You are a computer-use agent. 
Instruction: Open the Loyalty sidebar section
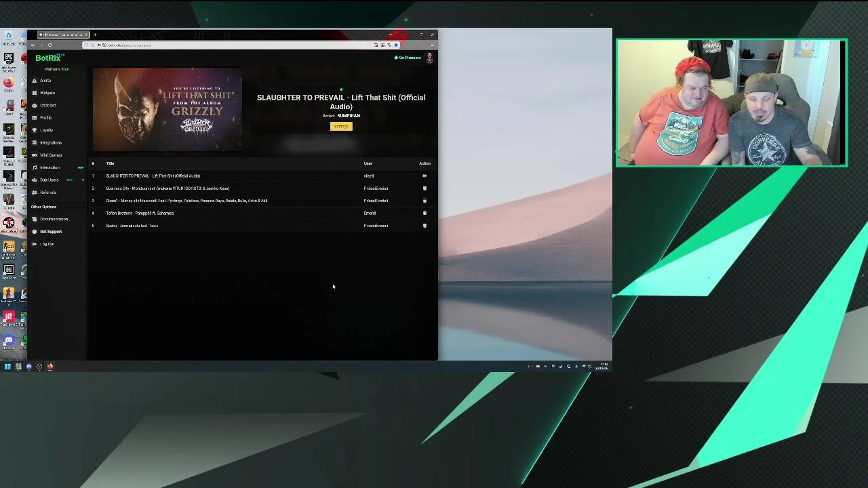46,130
